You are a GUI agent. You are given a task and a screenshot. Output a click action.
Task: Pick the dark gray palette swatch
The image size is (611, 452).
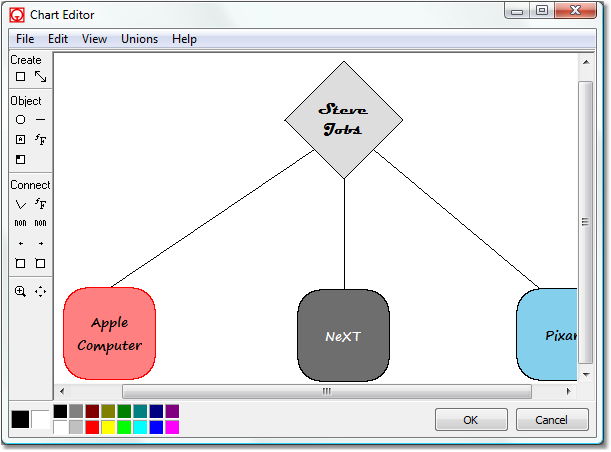coord(76,411)
